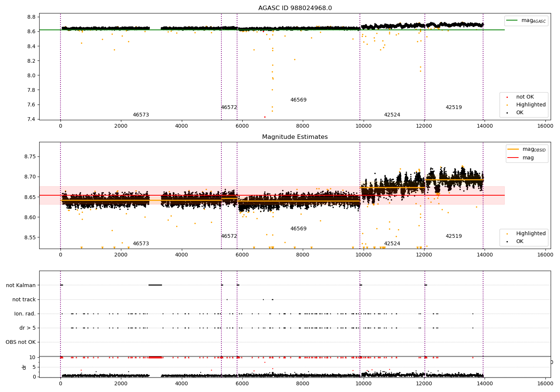Viewport: 560px width, 392px height.
Task: Click the 14000 x-tick under the bottom plot
Action: [485, 384]
